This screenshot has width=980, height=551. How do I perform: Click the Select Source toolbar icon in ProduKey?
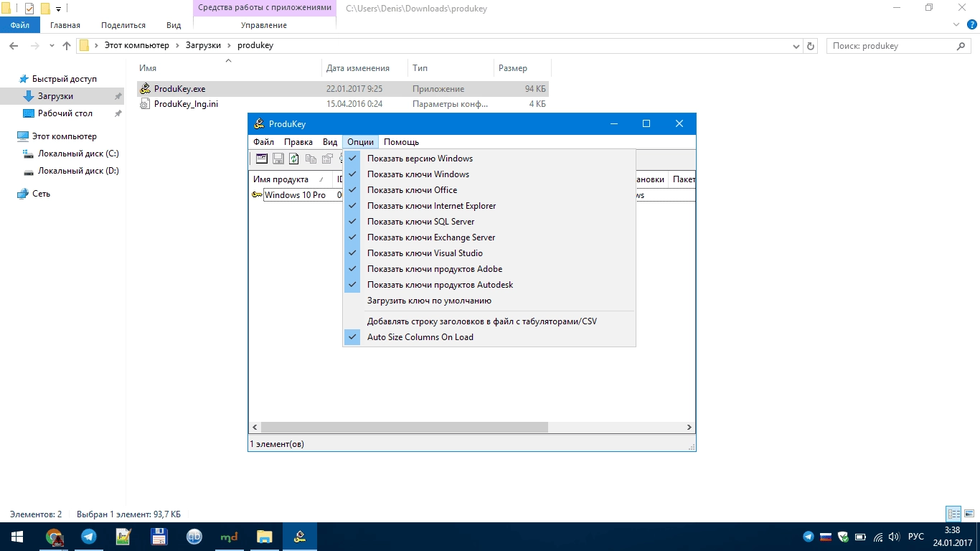(x=262, y=159)
